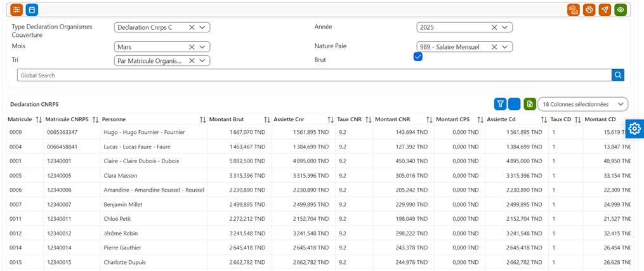Screen dimensions: 644x271
Task: Open the Nature Paie dropdown
Action: pyautogui.click(x=505, y=47)
